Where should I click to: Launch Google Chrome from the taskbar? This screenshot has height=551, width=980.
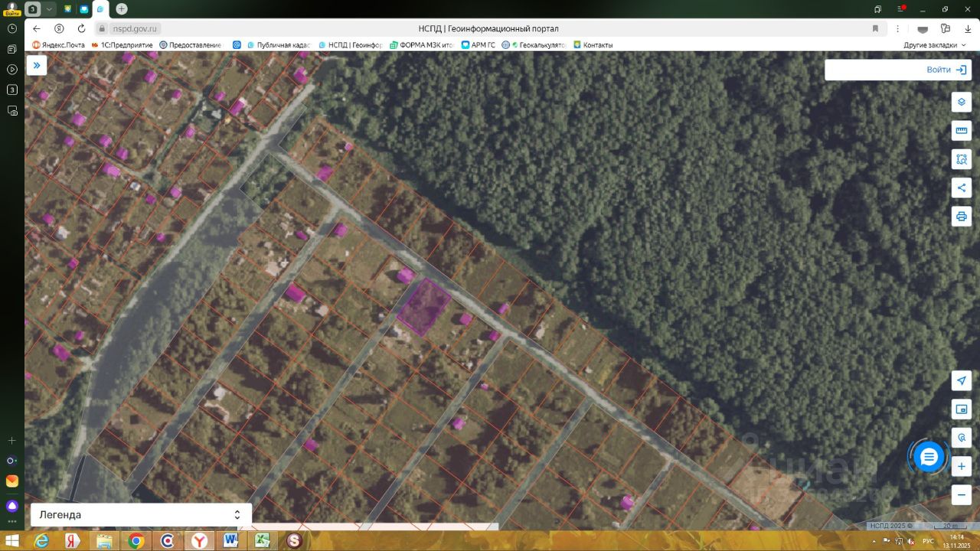coord(136,541)
